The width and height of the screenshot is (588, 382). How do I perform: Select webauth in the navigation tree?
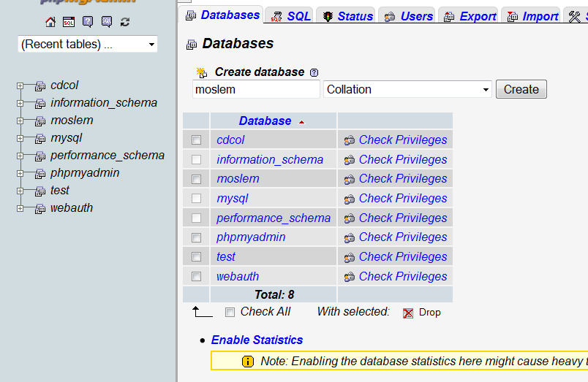click(x=72, y=208)
